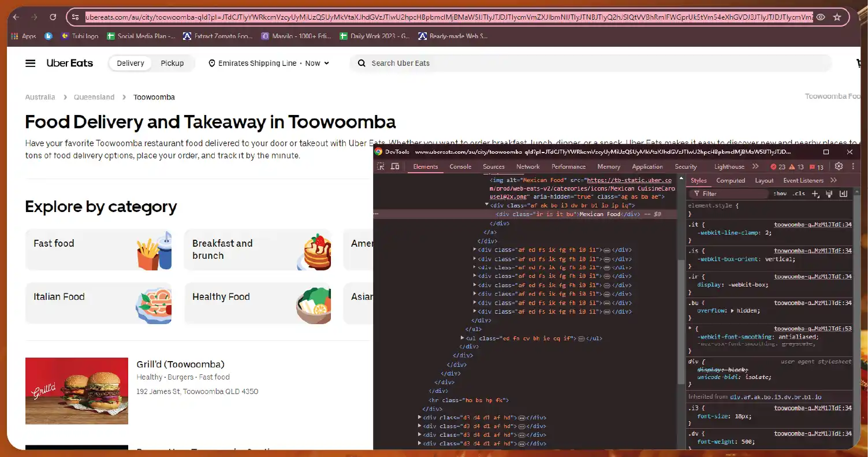Viewport: 868px width, 457px height.
Task: Activate DevTools inspect element picker icon
Action: click(x=381, y=166)
